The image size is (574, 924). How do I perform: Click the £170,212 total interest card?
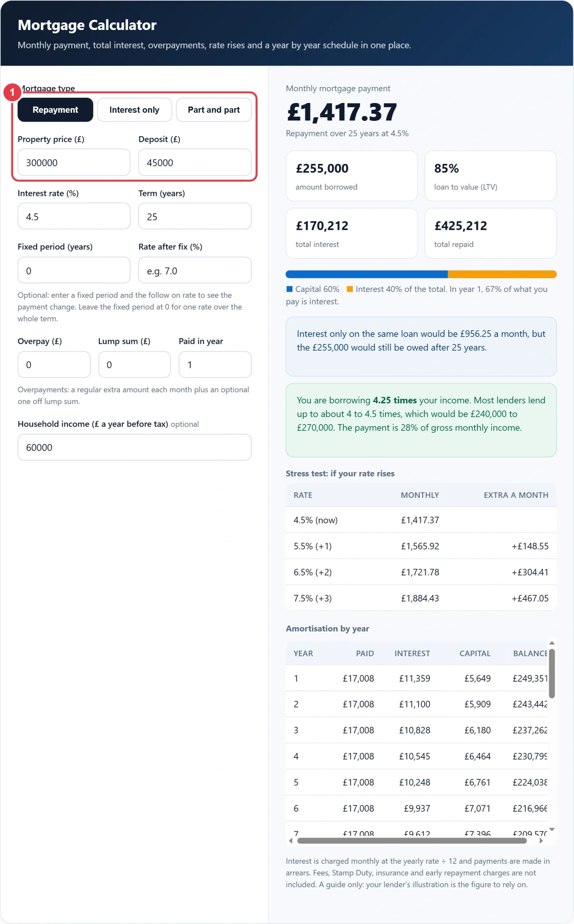[351, 233]
